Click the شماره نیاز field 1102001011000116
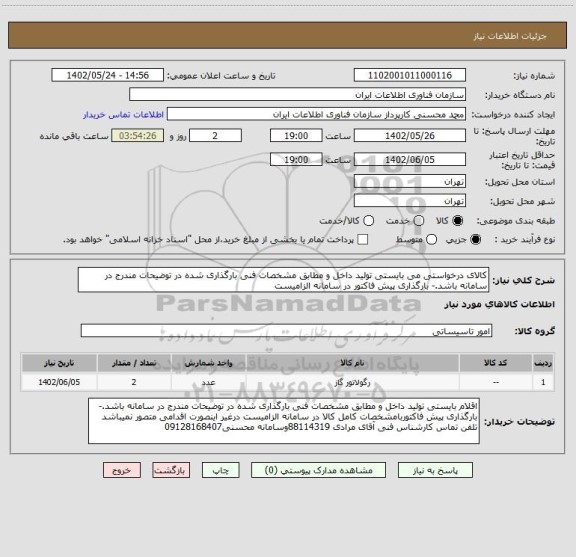The image size is (576, 557). (x=410, y=75)
